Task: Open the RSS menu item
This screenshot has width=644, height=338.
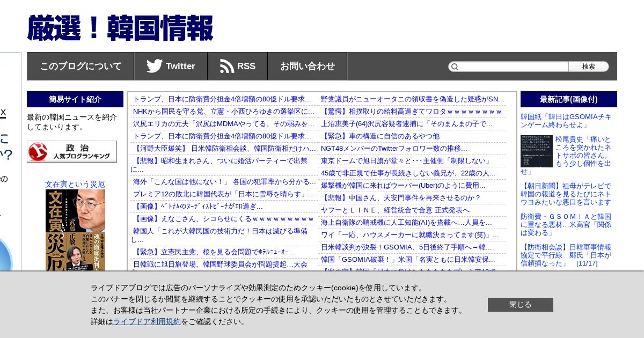Action: 238,67
